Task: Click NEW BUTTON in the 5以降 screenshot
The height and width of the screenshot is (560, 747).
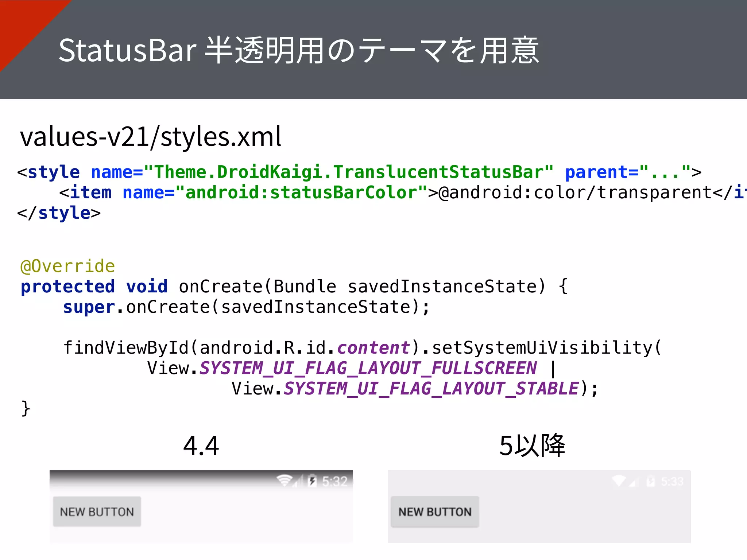Action: coord(435,512)
